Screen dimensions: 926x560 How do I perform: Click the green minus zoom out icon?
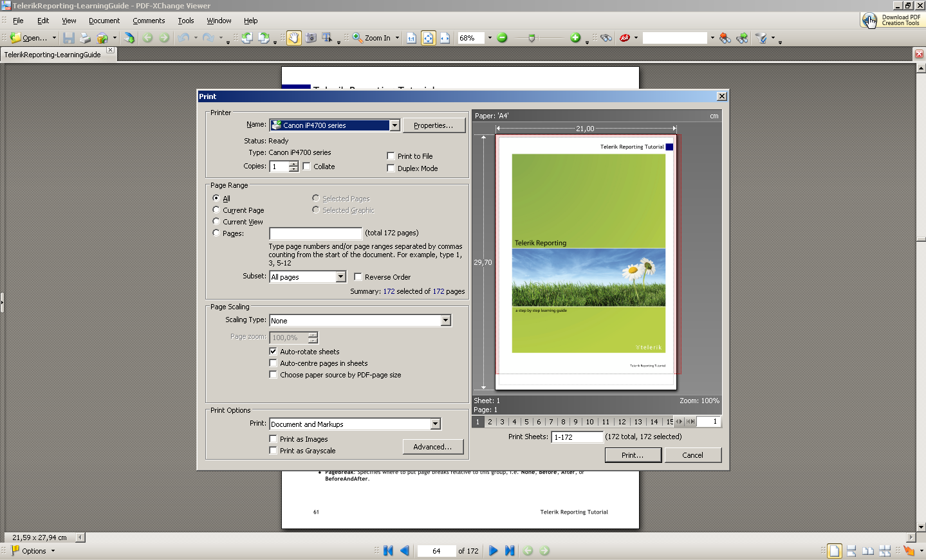503,38
